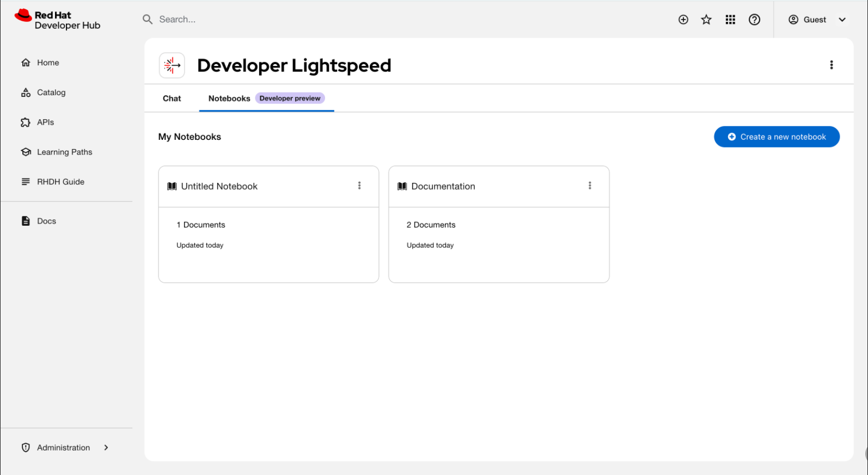Viewport: 868px width, 475px height.
Task: Click the '2 Documents' count text
Action: click(431, 225)
